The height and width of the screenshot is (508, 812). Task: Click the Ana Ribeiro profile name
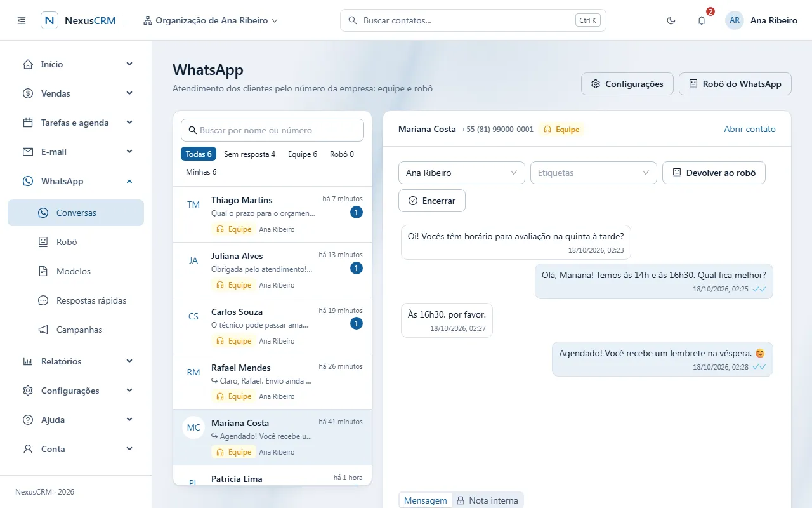coord(774,20)
